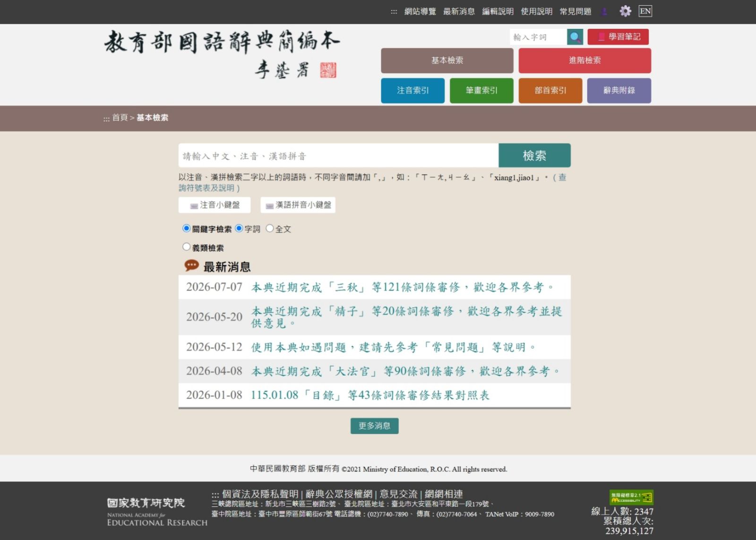Open 意見交流 footer link
Screen dimensions: 756x540
click(x=398, y=494)
